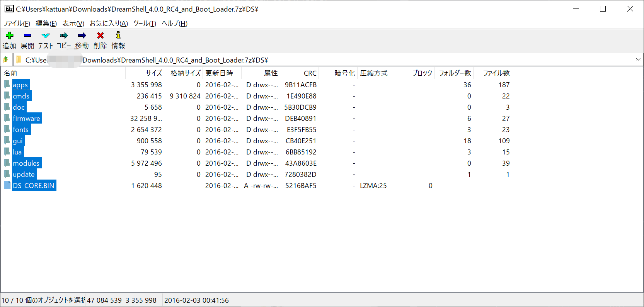Click the Test (テスト) toolbar icon

(46, 36)
